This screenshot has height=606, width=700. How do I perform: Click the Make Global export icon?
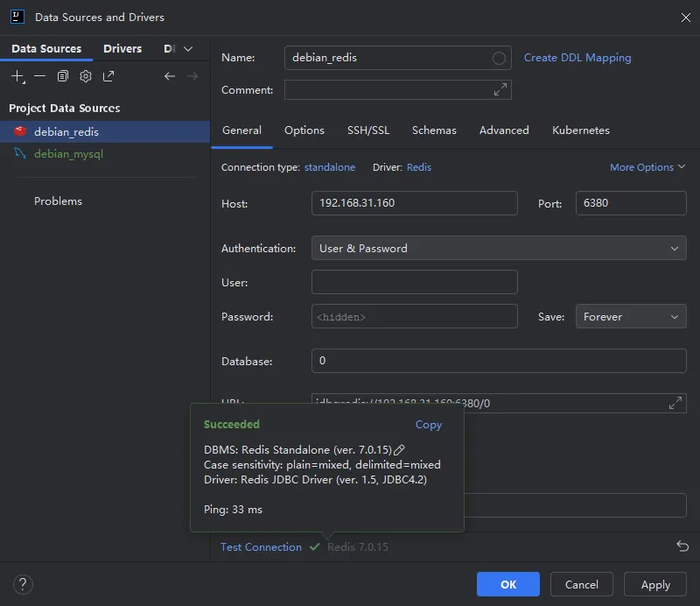pyautogui.click(x=108, y=76)
